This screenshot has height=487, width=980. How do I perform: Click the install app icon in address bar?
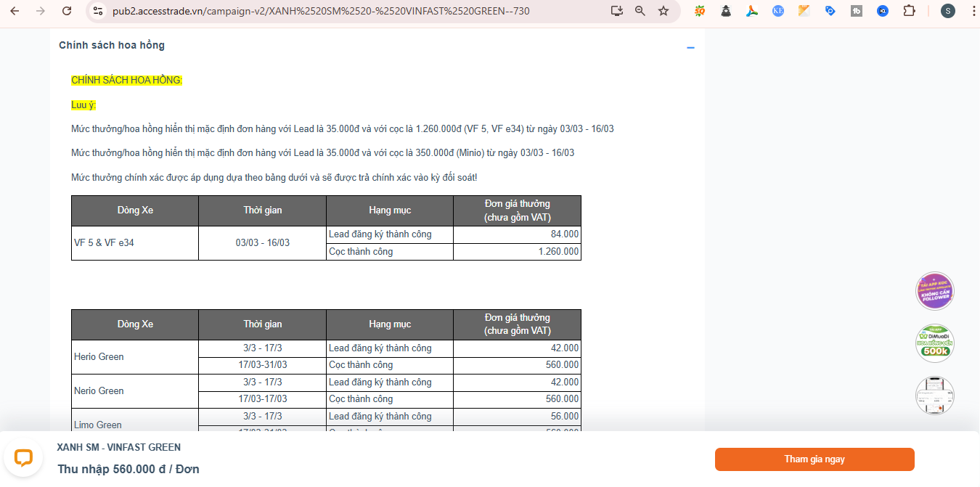point(618,11)
